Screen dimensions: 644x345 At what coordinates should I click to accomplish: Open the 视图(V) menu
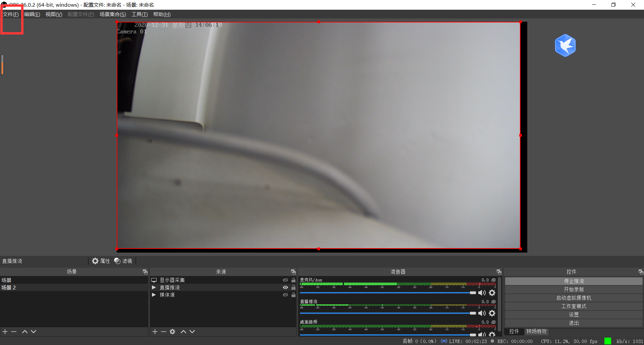[54, 14]
